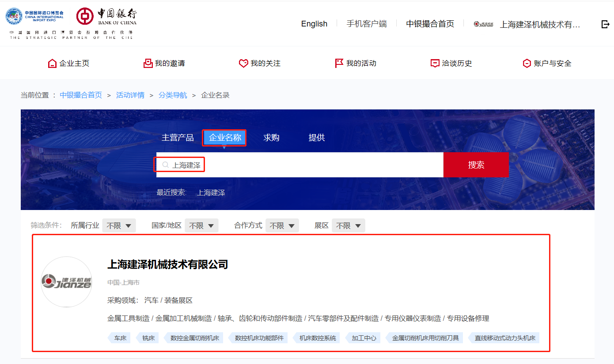Click the 铣床 product tag
Viewport: 614px width, 364px height.
click(x=148, y=338)
